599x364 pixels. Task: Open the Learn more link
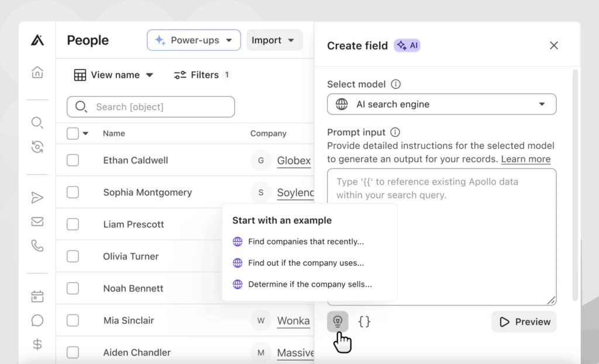(525, 159)
